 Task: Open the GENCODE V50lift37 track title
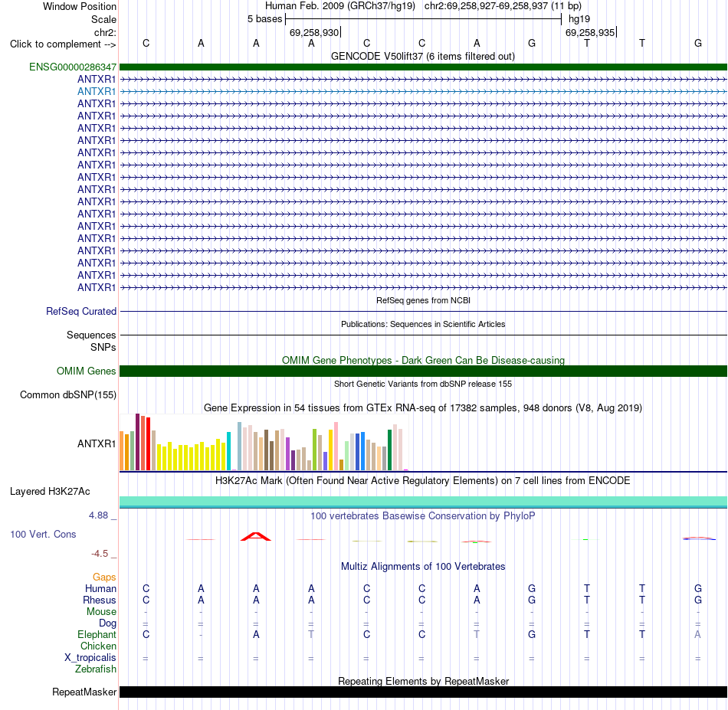422,56
